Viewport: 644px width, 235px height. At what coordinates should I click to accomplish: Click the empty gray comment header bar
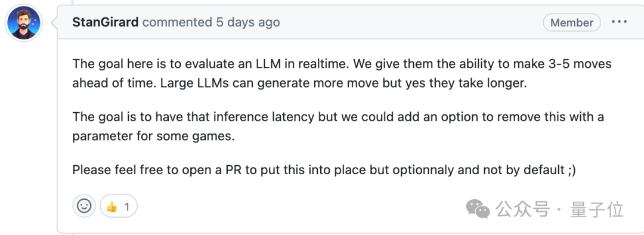pyautogui.click(x=411, y=22)
